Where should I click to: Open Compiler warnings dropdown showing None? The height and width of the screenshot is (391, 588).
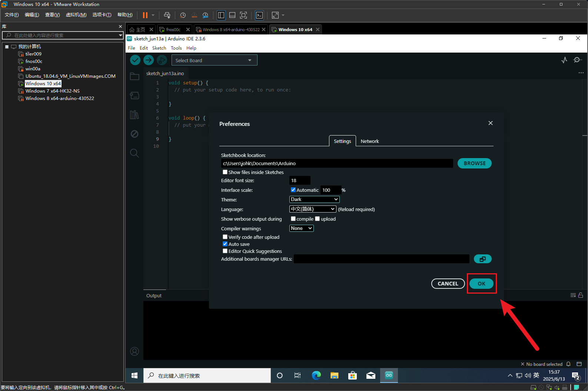click(301, 228)
